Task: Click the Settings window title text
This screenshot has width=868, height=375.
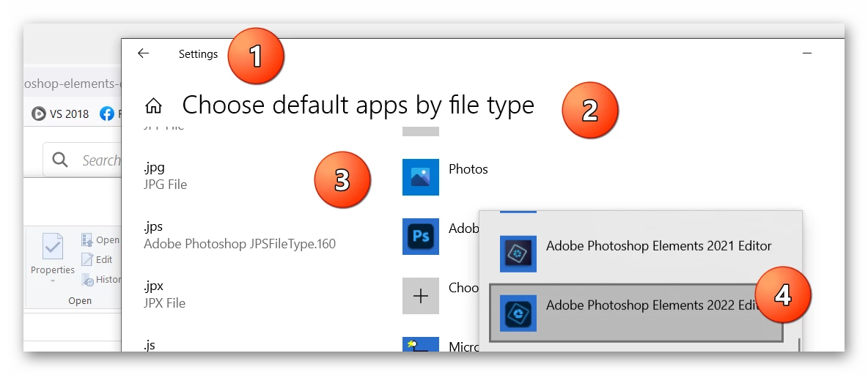Action: [198, 54]
